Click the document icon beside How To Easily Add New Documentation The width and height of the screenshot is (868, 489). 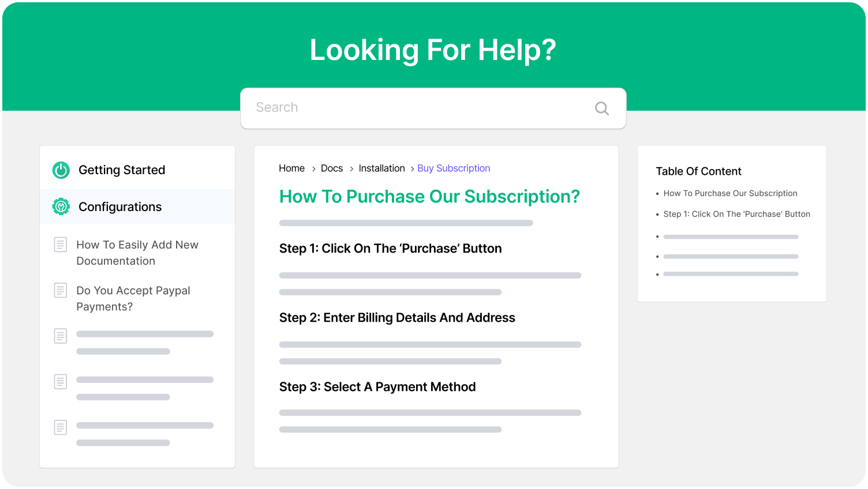pos(60,245)
